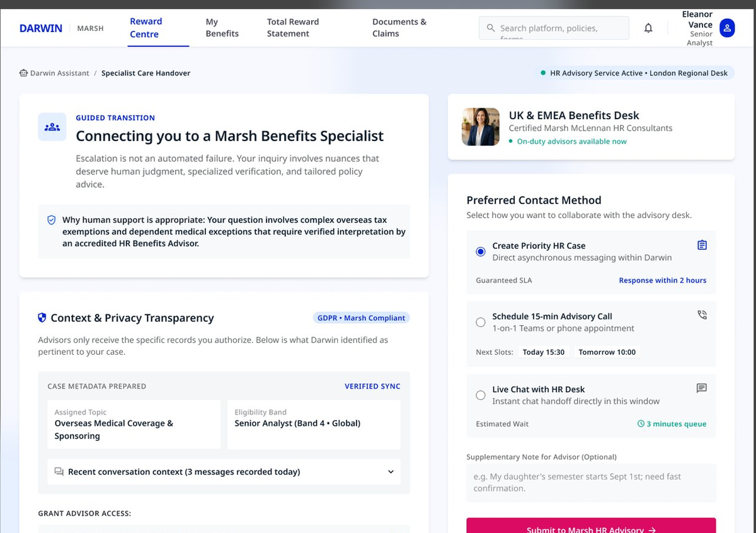Image resolution: width=756 pixels, height=533 pixels.
Task: Click the shield icon beside Why human support
Action: click(52, 220)
